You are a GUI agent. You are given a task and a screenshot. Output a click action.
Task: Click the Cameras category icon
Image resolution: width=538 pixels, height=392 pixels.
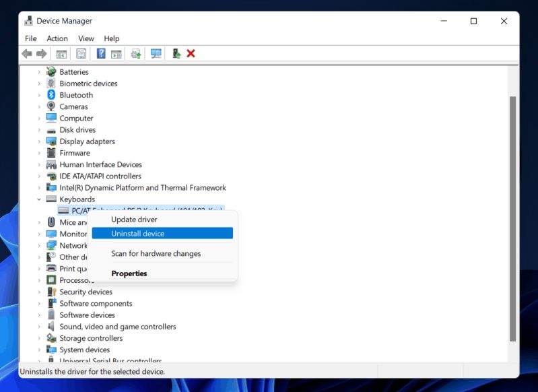click(x=51, y=106)
